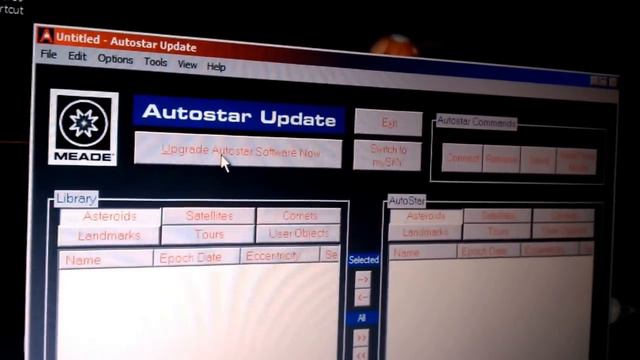Select Tours tab in AutoStar panel

click(x=497, y=231)
